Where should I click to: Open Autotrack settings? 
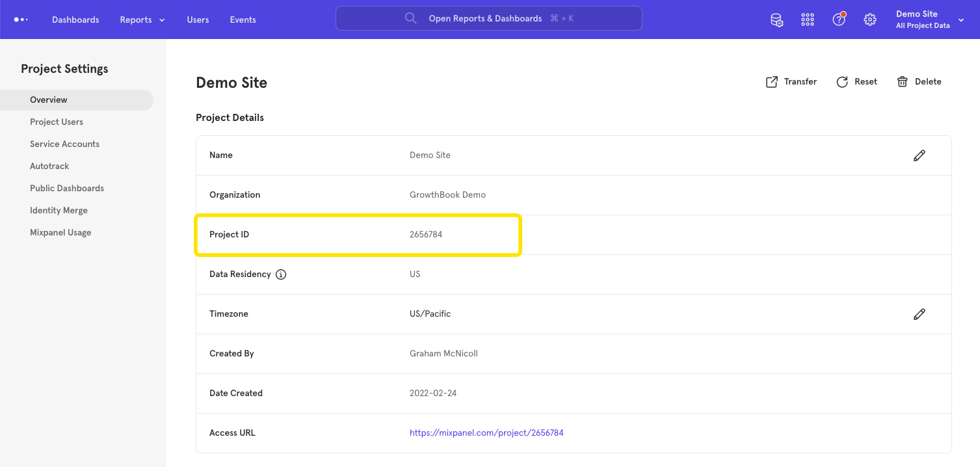[x=49, y=166]
